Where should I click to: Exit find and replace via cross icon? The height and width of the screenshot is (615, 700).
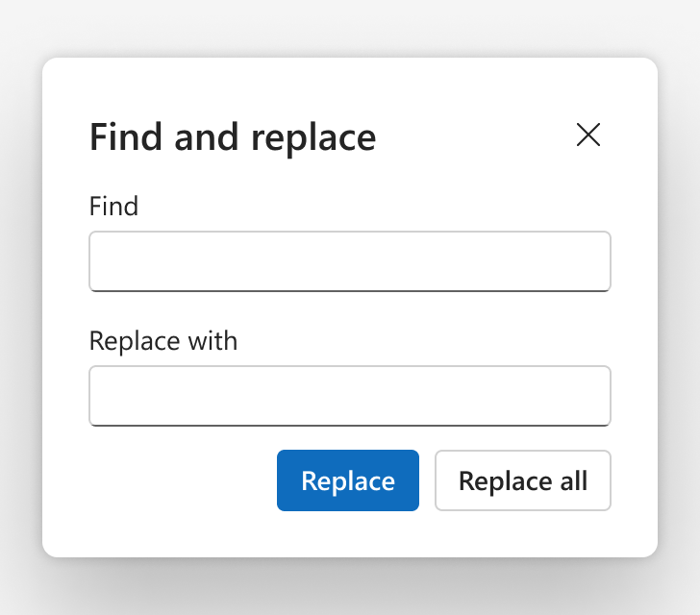(587, 135)
